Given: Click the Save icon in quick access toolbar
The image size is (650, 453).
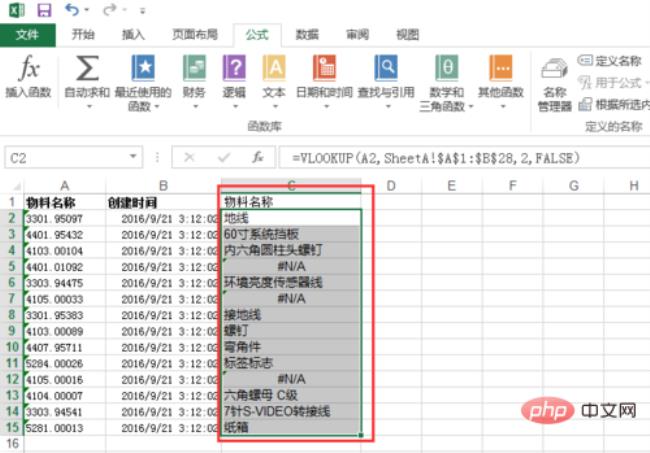Looking at the screenshot, I should pyautogui.click(x=44, y=10).
